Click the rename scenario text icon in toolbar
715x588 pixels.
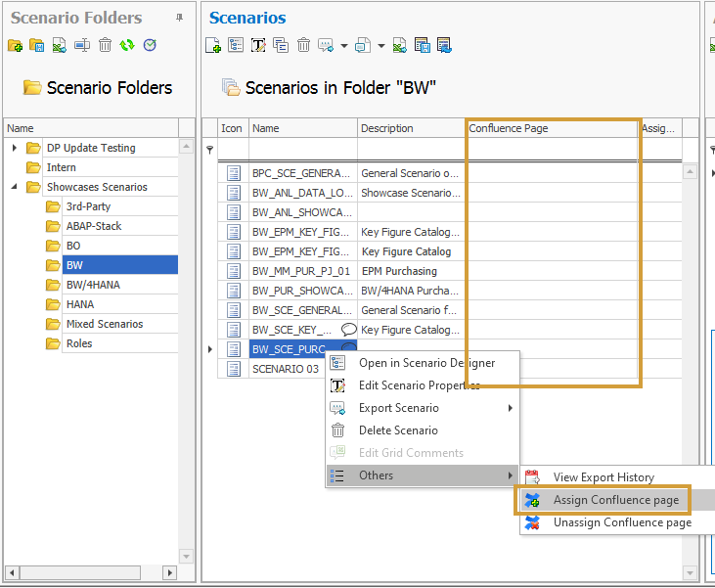tap(258, 45)
